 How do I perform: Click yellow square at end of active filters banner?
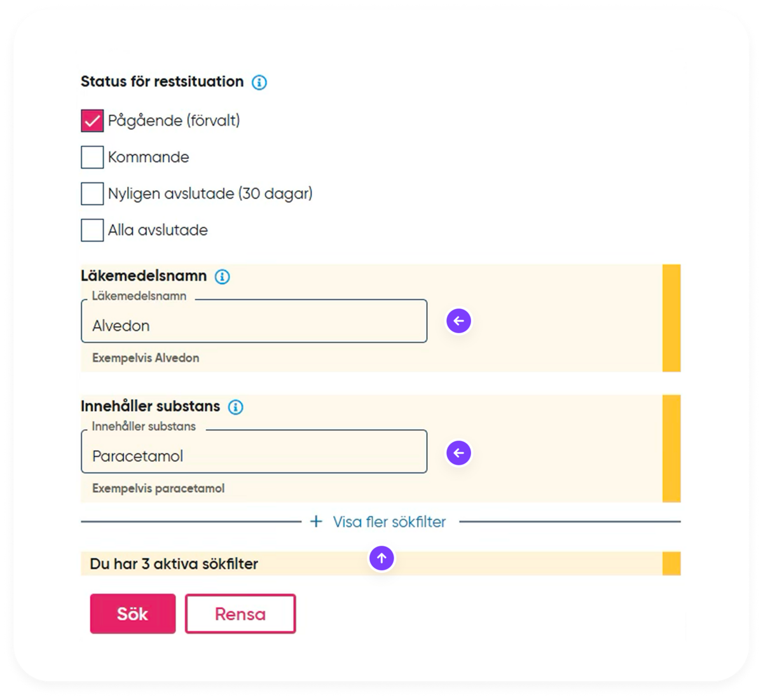pyautogui.click(x=671, y=564)
